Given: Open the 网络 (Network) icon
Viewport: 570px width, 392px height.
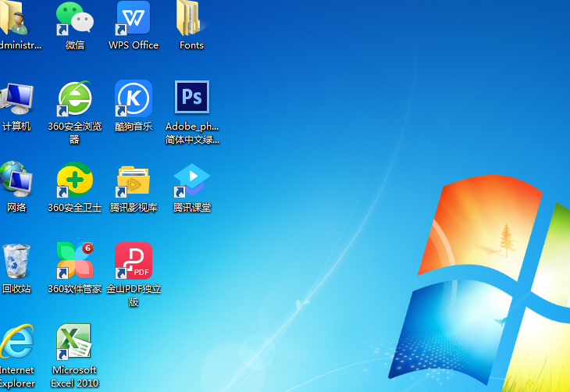Looking at the screenshot, I should click(x=16, y=180).
